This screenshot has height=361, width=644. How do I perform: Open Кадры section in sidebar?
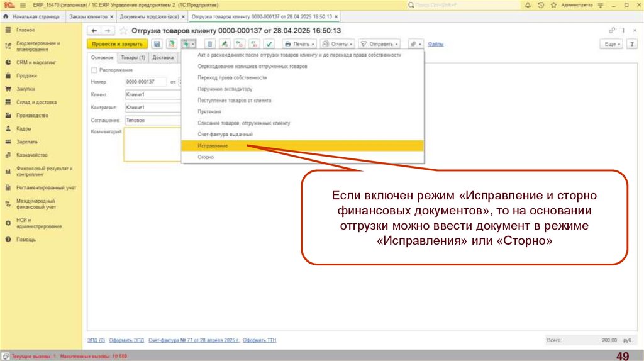(x=23, y=128)
